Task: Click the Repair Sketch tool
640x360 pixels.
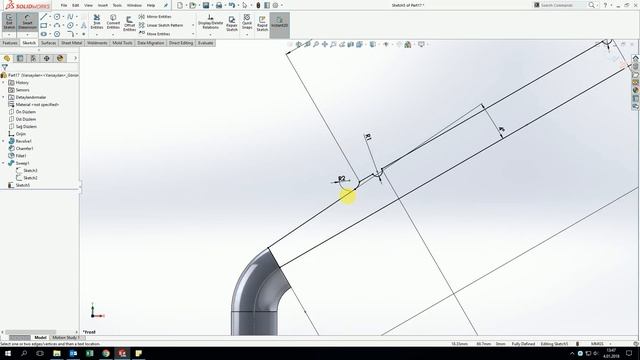Action: click(232, 24)
